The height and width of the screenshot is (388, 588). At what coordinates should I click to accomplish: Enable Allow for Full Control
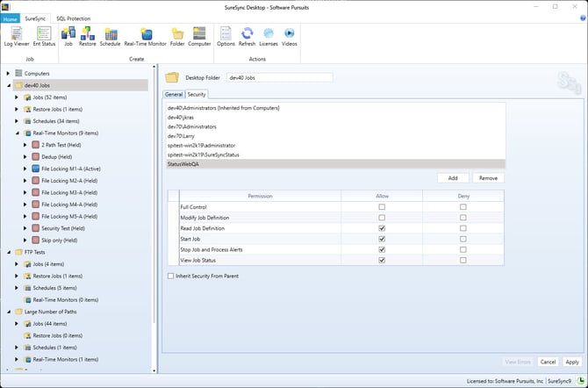coord(382,207)
